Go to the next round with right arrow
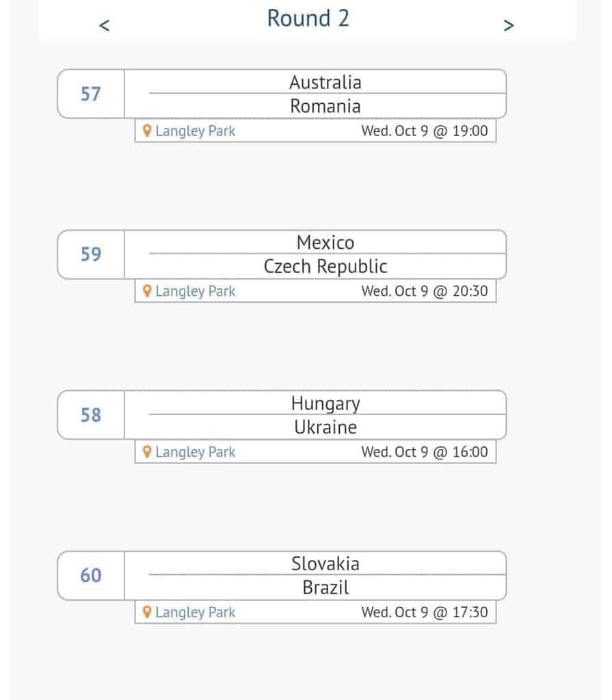This screenshot has height=700, width=612. [x=508, y=25]
